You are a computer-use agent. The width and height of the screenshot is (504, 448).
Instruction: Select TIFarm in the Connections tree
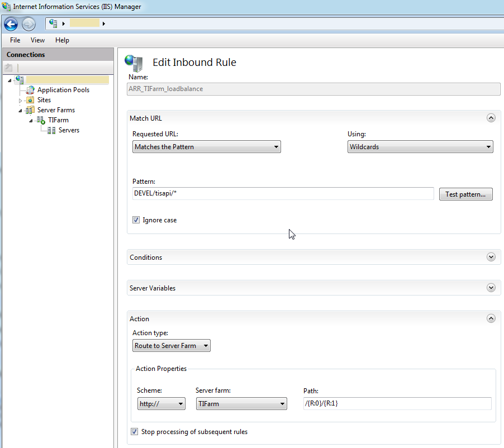(x=58, y=120)
